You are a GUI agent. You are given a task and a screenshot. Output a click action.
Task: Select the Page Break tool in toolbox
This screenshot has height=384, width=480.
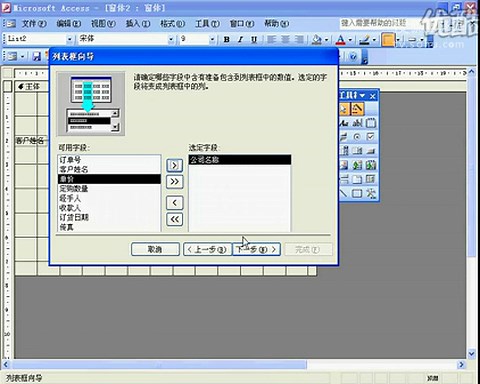(x=344, y=179)
